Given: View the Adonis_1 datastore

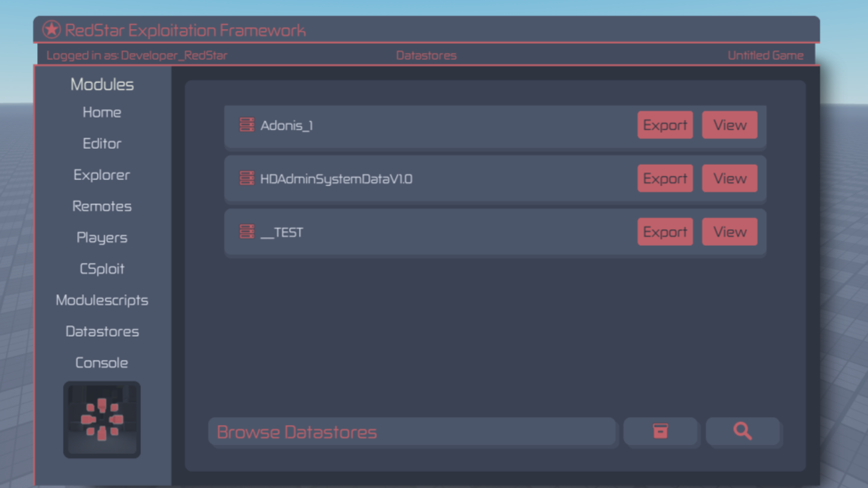Looking at the screenshot, I should click(x=729, y=125).
